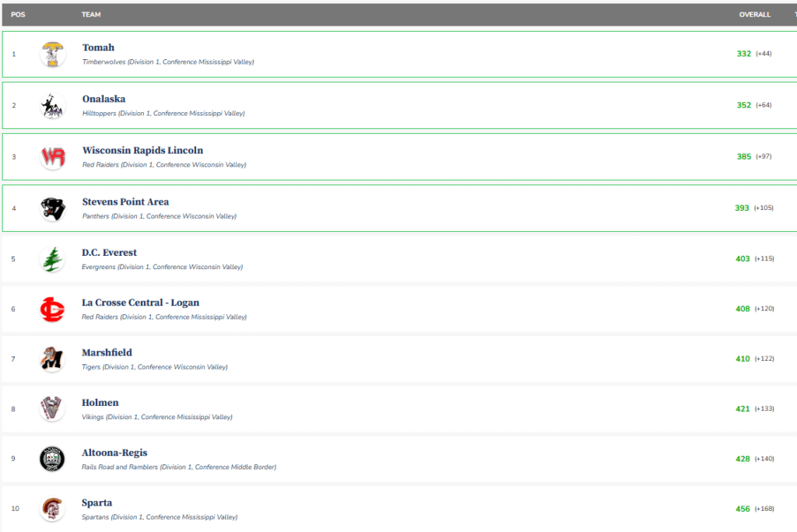Screen dimensions: 797x532
Task: Select Stevens Point Area's score 393
Action: click(x=742, y=208)
